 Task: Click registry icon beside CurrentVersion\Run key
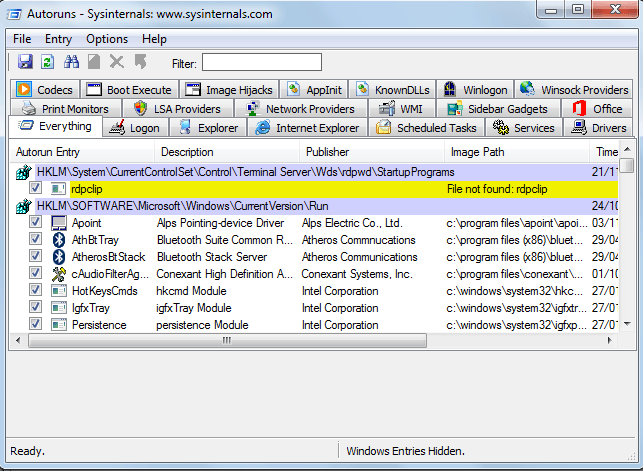coord(24,206)
